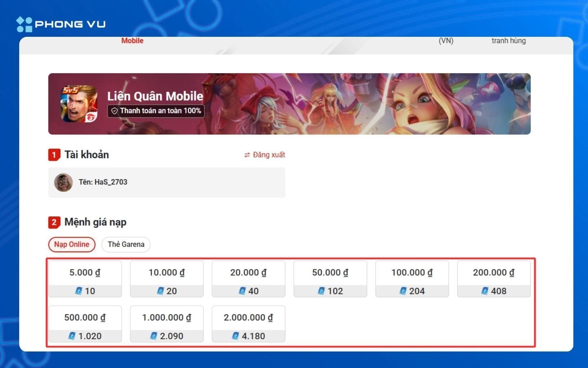Screen dimensions: 588x368
Task: Choose the 5.000 đ top-up option
Action: (x=85, y=279)
